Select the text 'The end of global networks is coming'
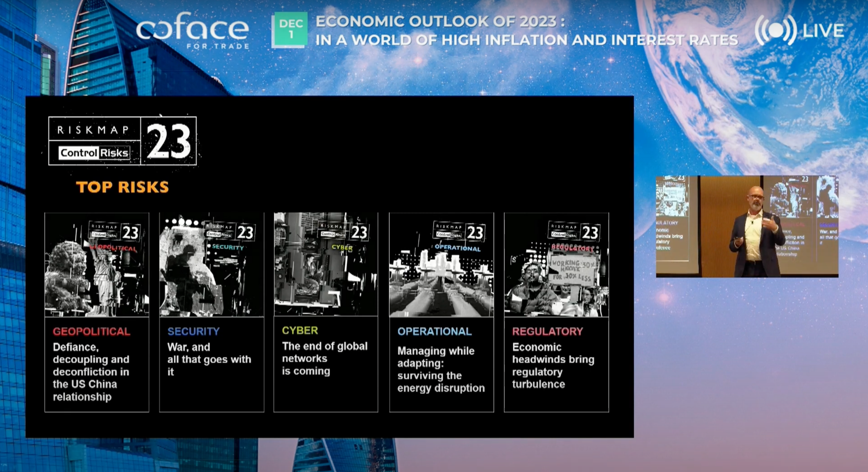Image resolution: width=868 pixels, height=472 pixels. point(325,359)
